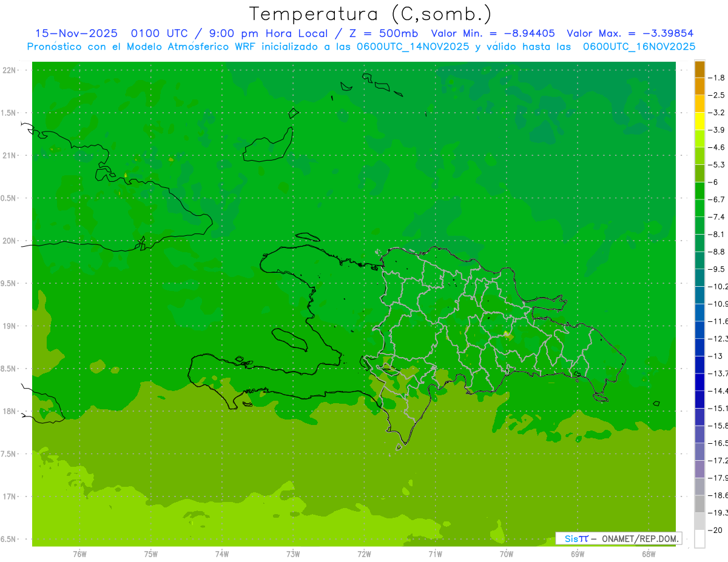This screenshot has width=728, height=562.
Task: Click the "-8.8" color scale label
Action: pyautogui.click(x=717, y=252)
